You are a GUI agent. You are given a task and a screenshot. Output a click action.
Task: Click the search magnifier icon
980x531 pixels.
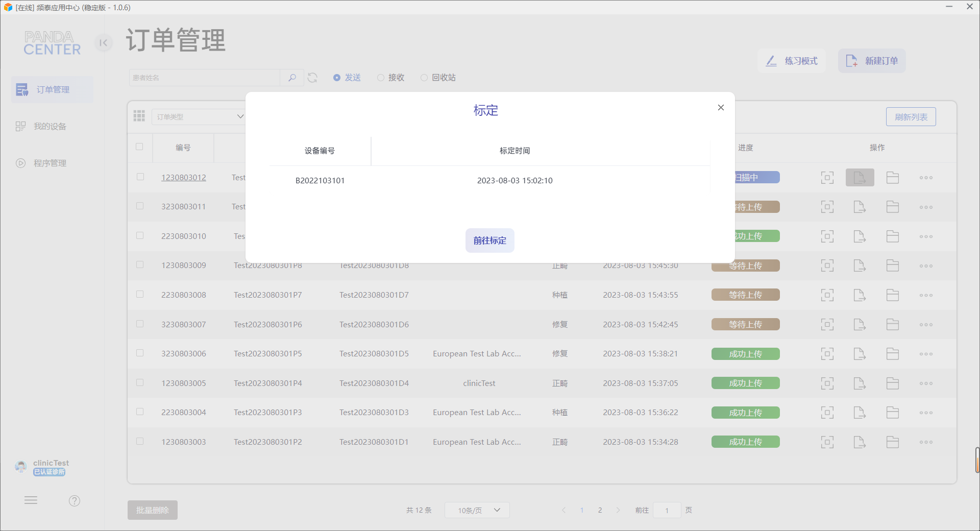click(x=292, y=78)
